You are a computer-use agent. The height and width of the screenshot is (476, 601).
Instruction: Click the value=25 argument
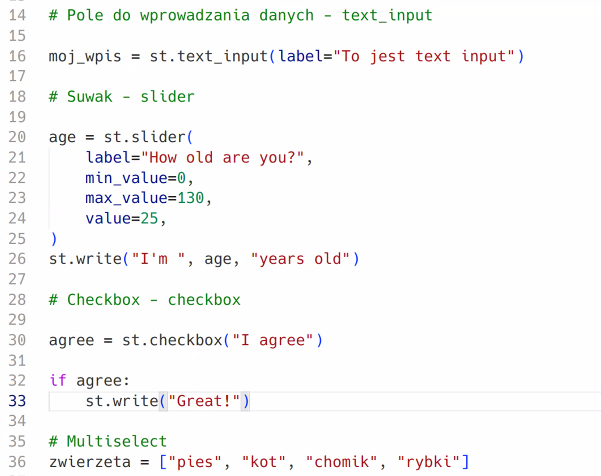(122, 218)
